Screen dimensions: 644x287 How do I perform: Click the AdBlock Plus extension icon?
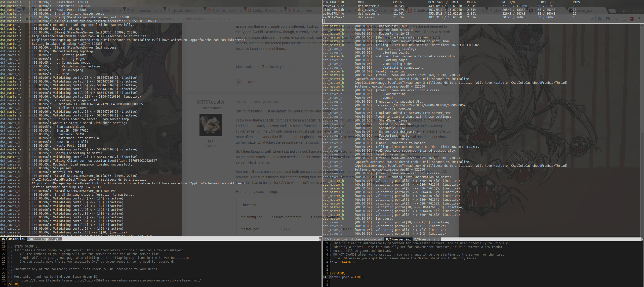click(x=632, y=19)
